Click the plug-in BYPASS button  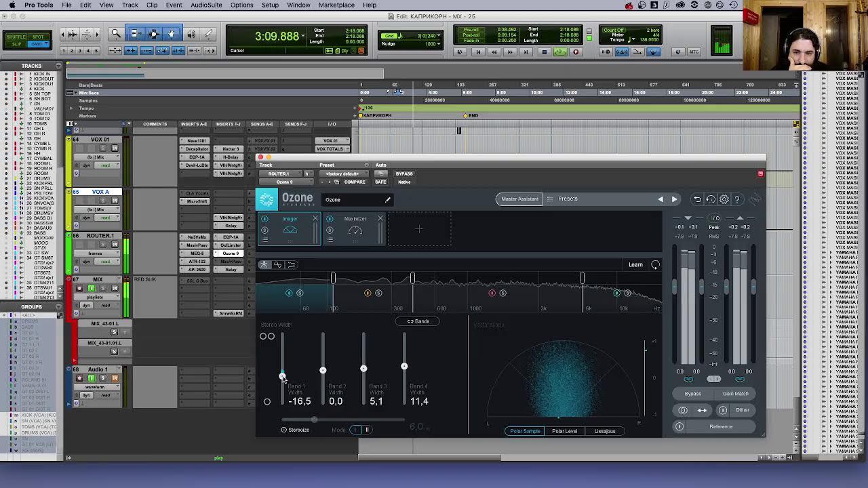pos(404,174)
